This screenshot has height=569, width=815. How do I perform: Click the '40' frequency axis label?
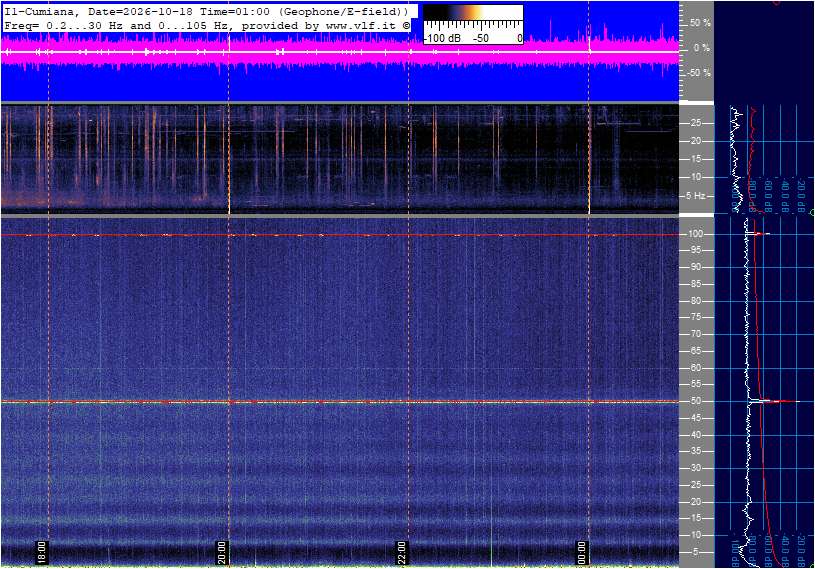695,435
